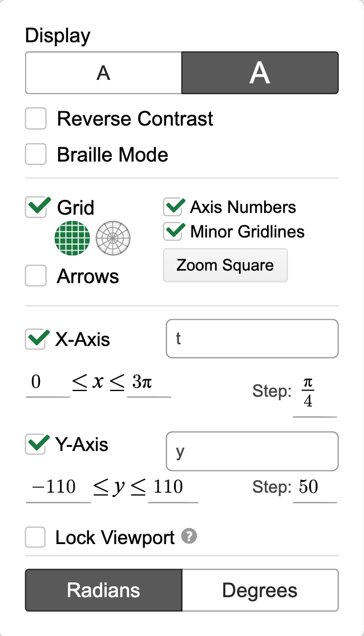Edit the Y-Axis label field containing y
This screenshot has width=364, height=636.
coord(252,452)
